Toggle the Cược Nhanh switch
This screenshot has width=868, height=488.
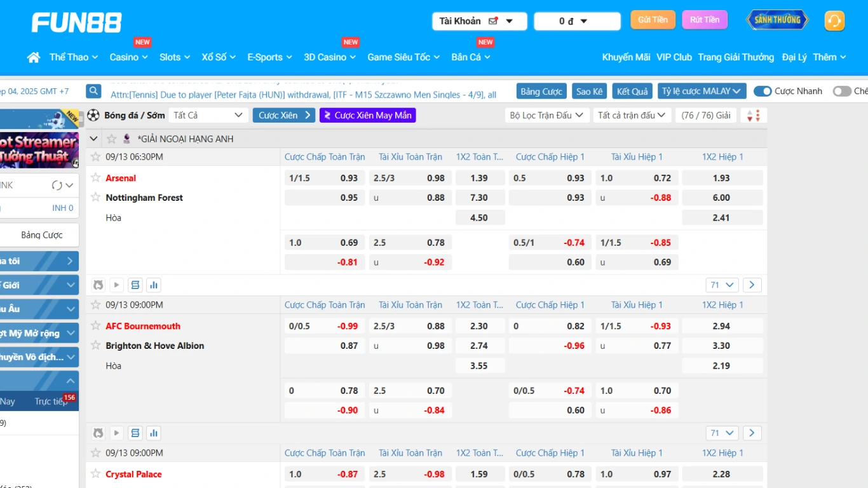(762, 91)
